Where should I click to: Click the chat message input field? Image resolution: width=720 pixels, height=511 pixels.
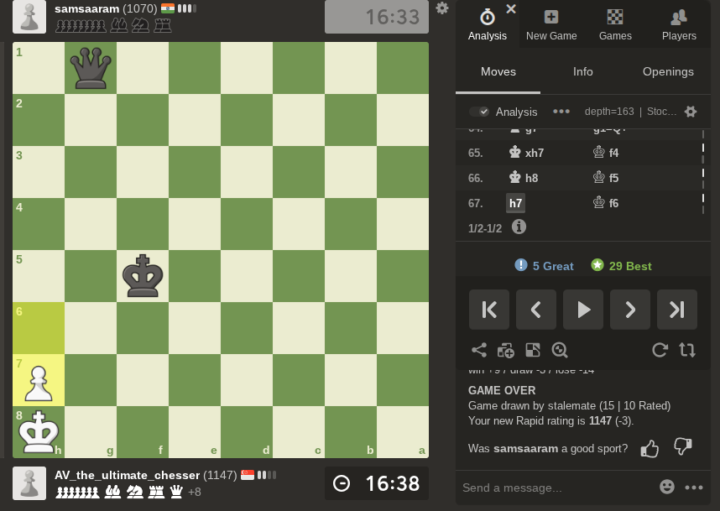pos(556,488)
